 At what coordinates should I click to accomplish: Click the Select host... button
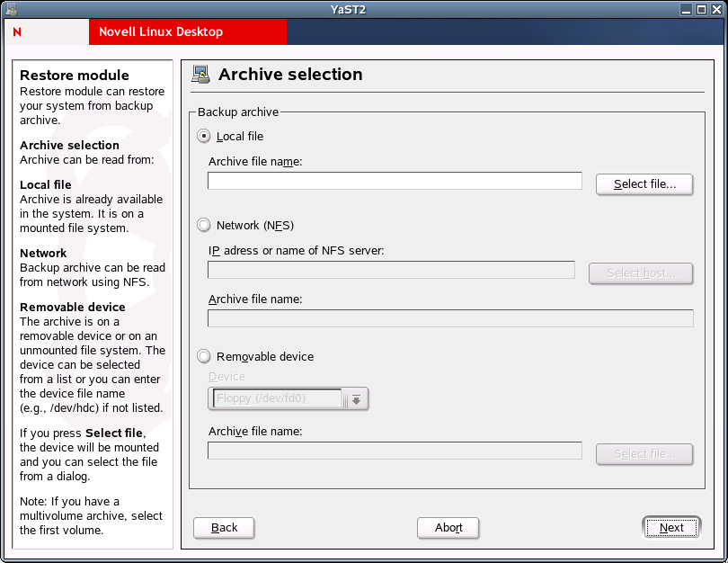(641, 273)
